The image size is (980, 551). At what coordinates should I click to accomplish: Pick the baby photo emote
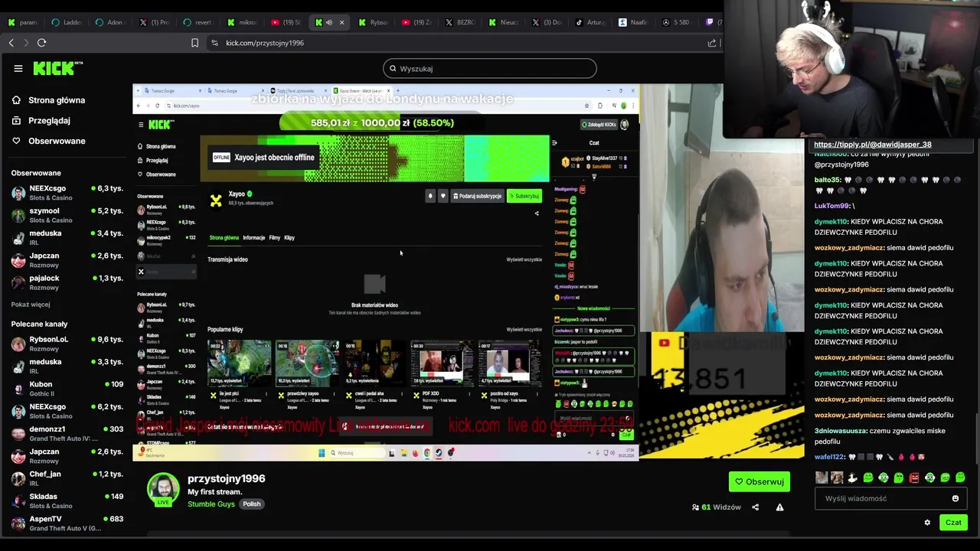[837, 478]
